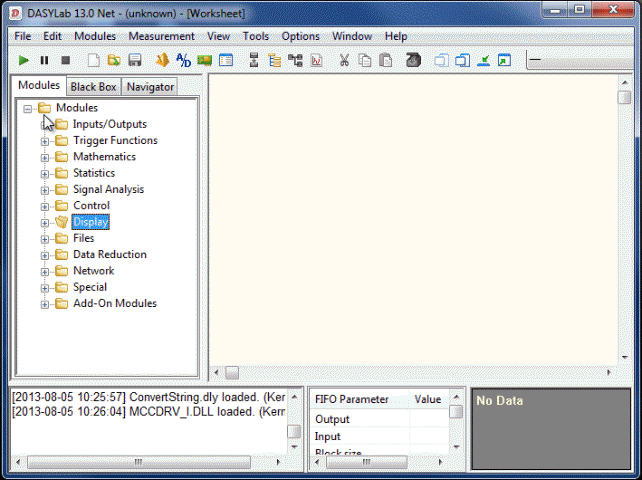Viewport: 642px width, 480px height.
Task: Click the red chart document icon
Action: (316, 61)
